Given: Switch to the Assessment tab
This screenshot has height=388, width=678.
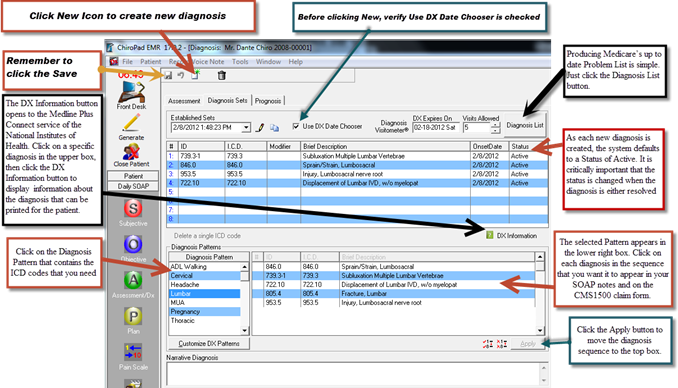Looking at the screenshot, I should click(x=184, y=101).
